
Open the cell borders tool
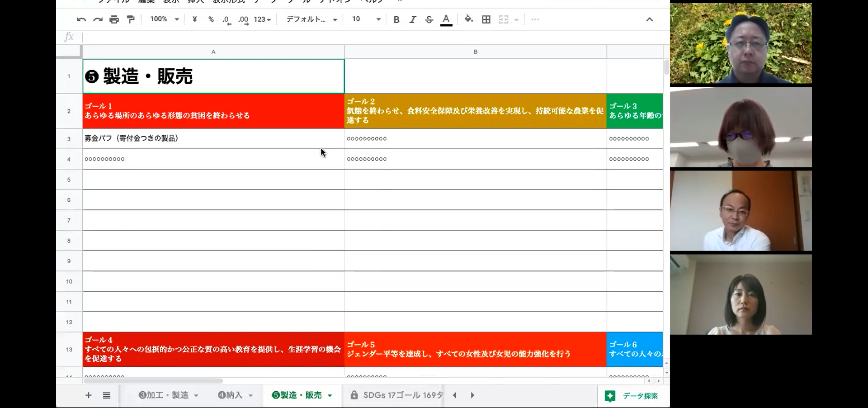point(486,19)
